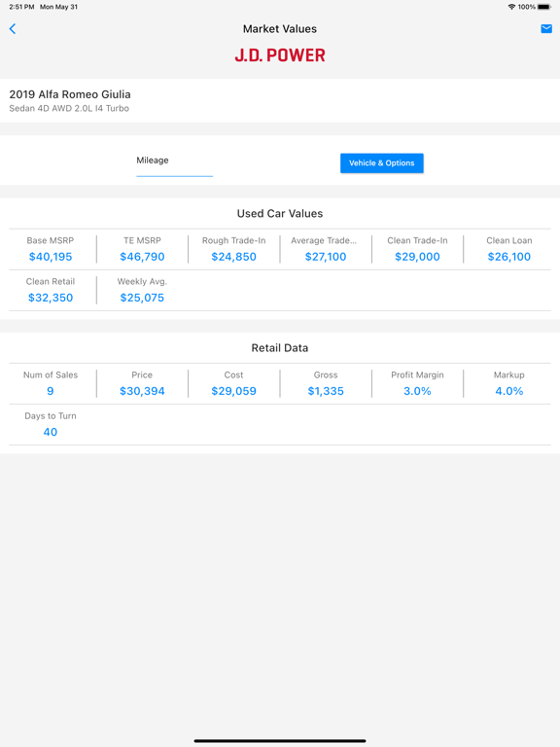
Task: Tap Gross value $1,335
Action: tap(326, 391)
